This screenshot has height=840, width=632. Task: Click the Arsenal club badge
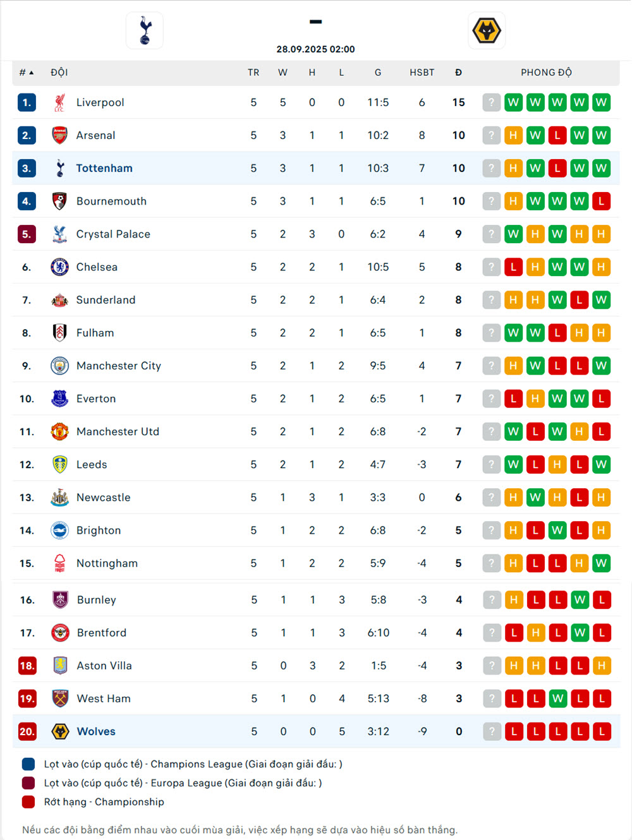59,135
